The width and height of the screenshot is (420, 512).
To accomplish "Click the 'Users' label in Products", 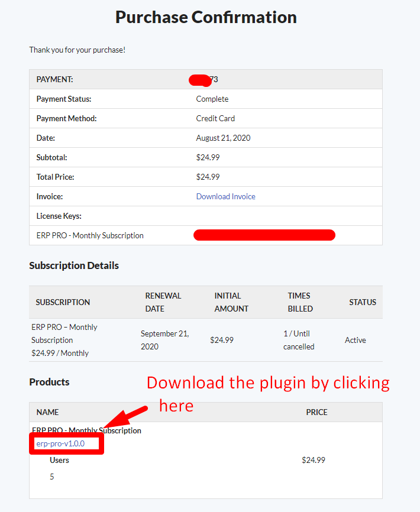I will [x=59, y=460].
